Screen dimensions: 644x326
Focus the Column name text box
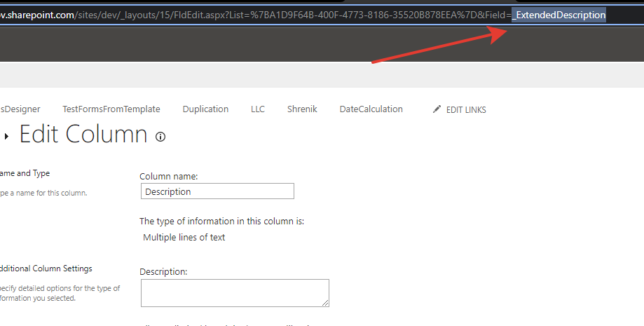point(217,191)
